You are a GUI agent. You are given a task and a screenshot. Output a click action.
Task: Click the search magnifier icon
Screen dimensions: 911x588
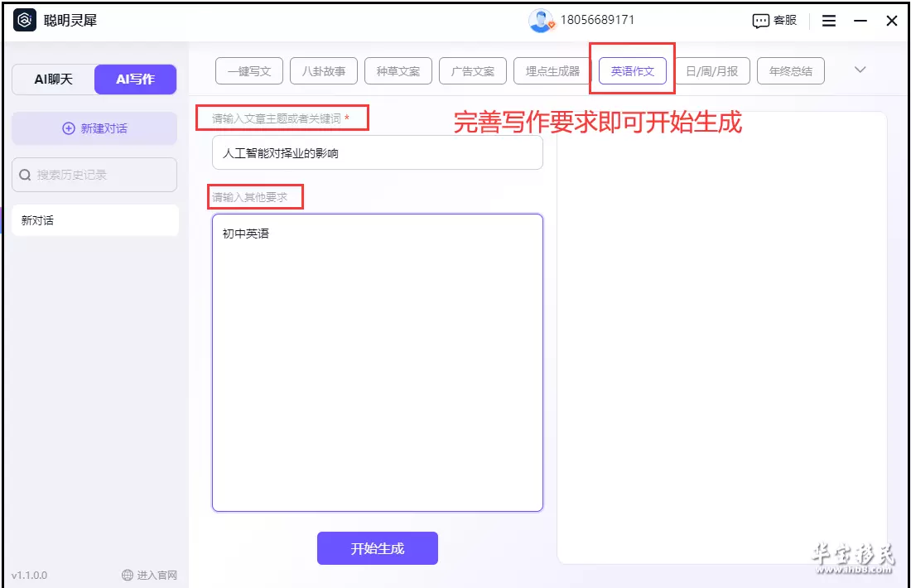point(25,175)
